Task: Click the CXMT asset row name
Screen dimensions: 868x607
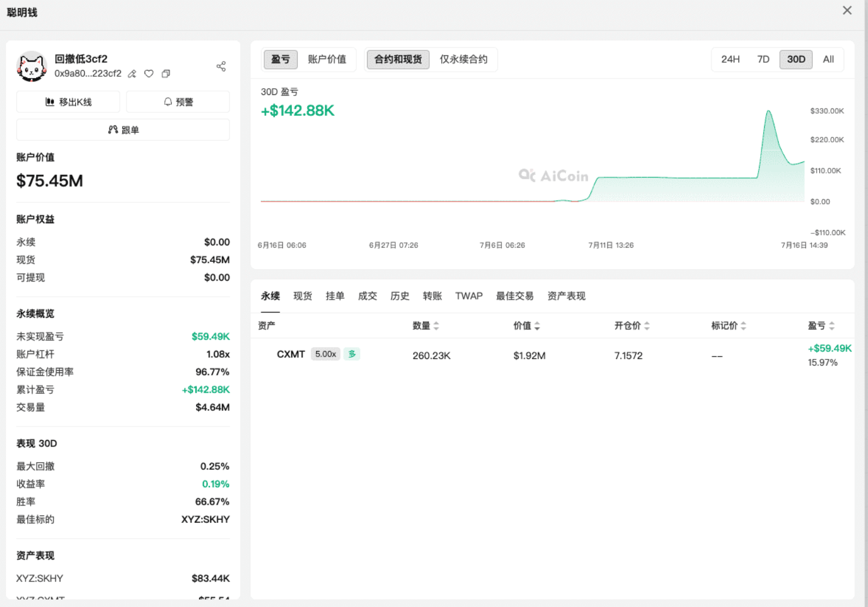Action: (291, 354)
